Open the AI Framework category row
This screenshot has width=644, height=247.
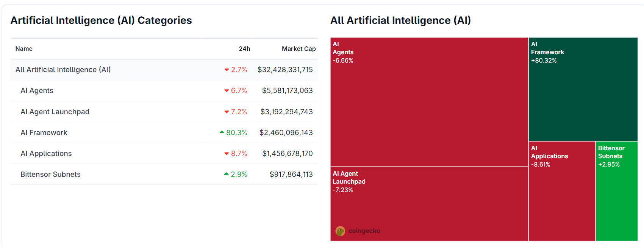coord(44,132)
